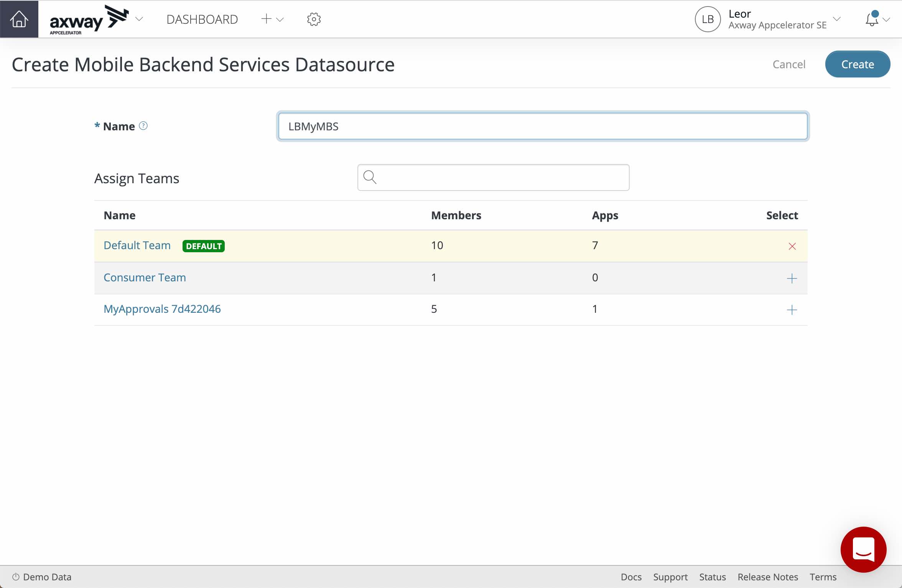
Task: Click the LB user avatar
Action: point(708,19)
